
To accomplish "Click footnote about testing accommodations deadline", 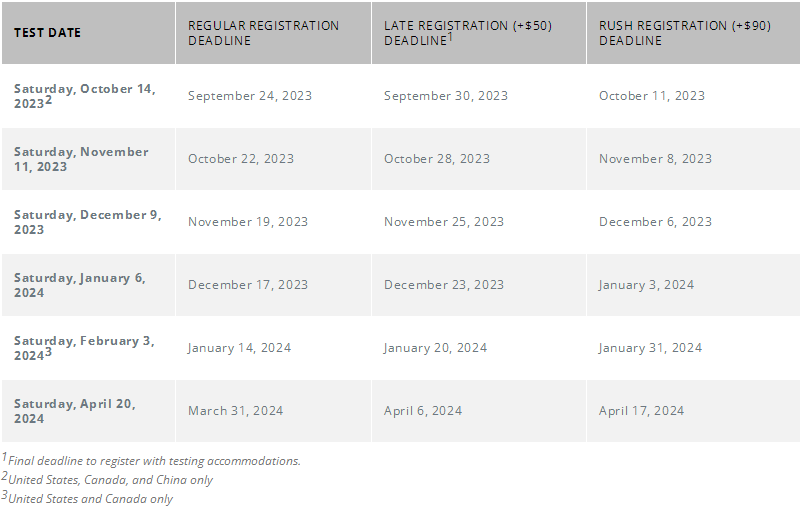I will [x=151, y=460].
